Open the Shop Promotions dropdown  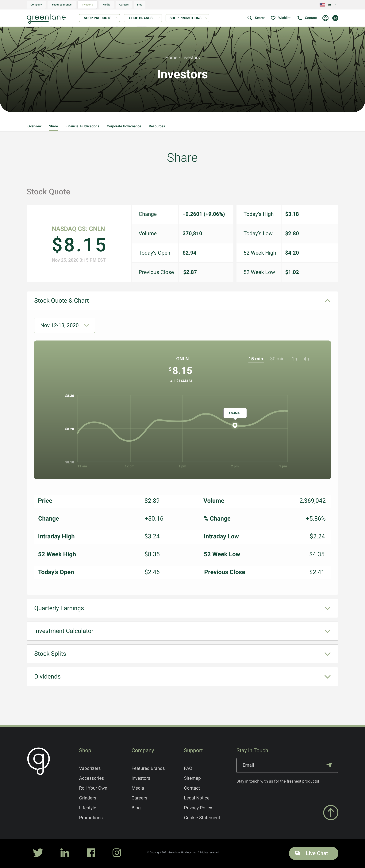click(x=187, y=18)
